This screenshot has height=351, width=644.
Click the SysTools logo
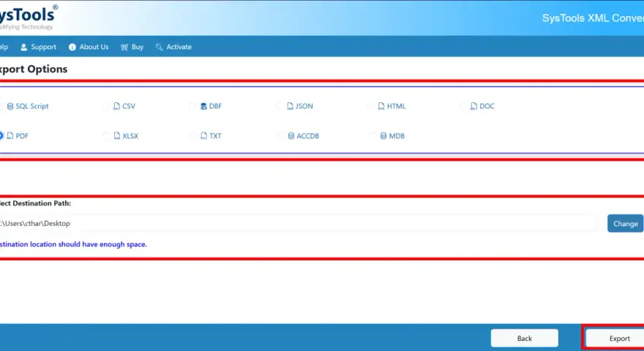pyautogui.click(x=28, y=18)
